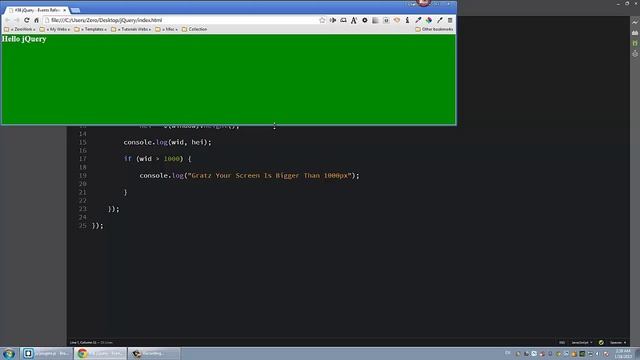
Task: Open the Chrome hamburger menu
Action: coord(450,20)
